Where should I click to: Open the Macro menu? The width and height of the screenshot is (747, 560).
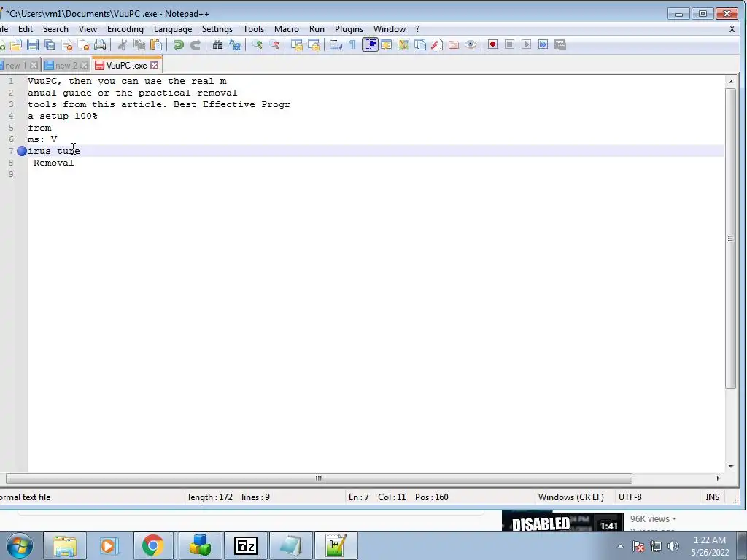point(286,29)
